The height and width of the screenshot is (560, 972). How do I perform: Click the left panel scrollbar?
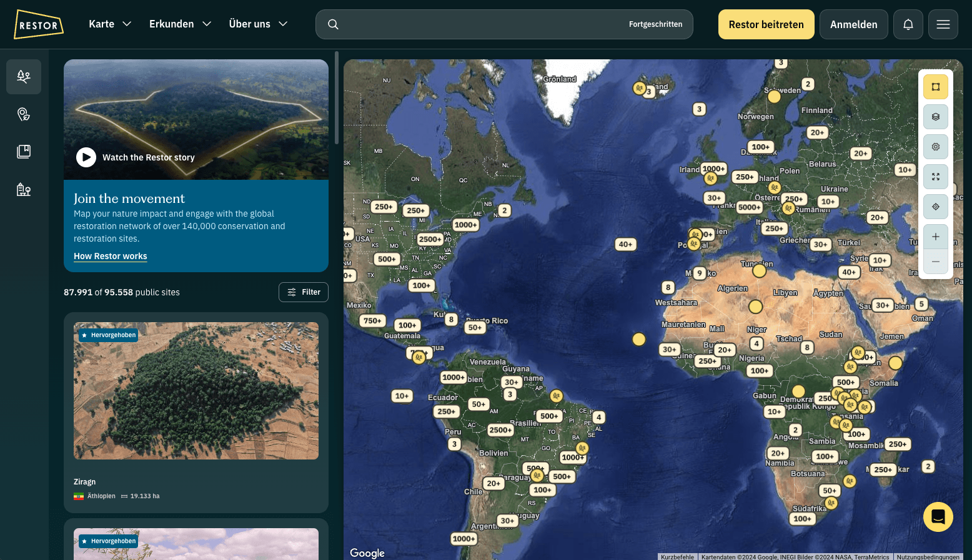pyautogui.click(x=337, y=98)
